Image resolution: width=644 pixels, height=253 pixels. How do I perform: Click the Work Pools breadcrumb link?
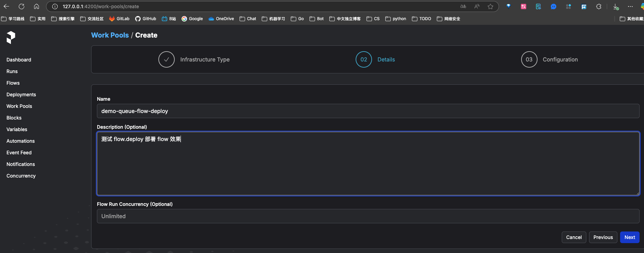(110, 35)
